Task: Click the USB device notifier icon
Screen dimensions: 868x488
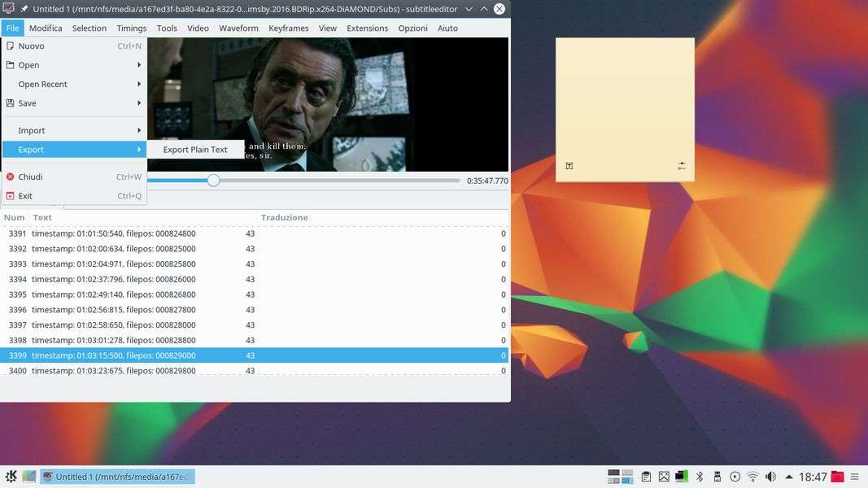Action: tap(717, 477)
